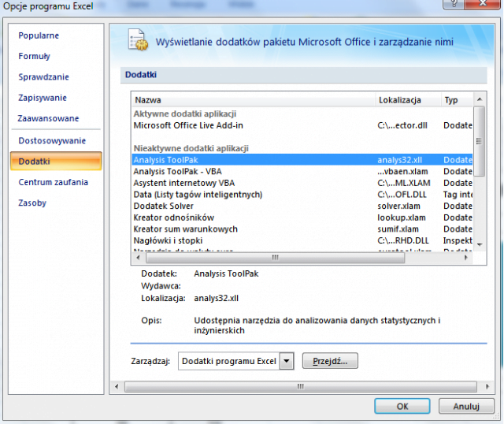Open the Popularne category
This screenshot has height=424, width=504.
(39, 35)
